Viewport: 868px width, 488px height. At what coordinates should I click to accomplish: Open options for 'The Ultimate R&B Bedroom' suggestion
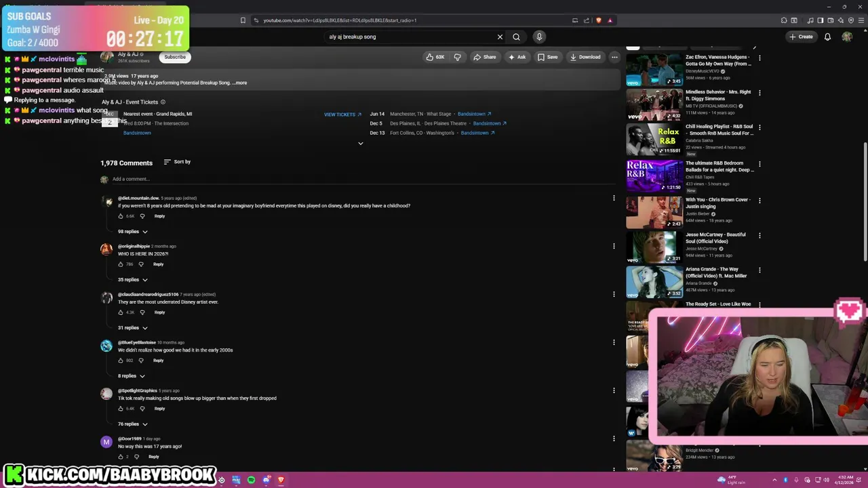pyautogui.click(x=759, y=164)
